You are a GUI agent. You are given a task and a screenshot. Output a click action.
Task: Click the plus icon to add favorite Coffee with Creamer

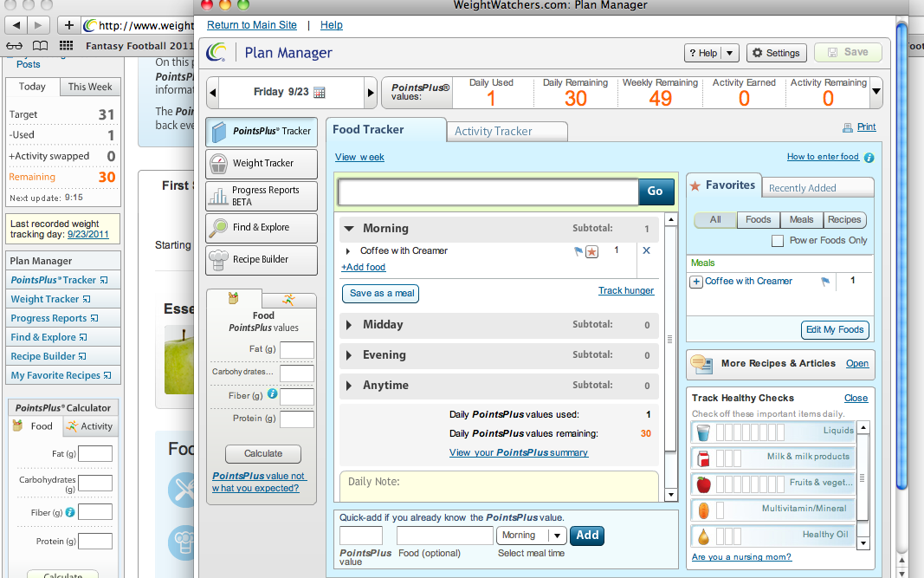695,282
